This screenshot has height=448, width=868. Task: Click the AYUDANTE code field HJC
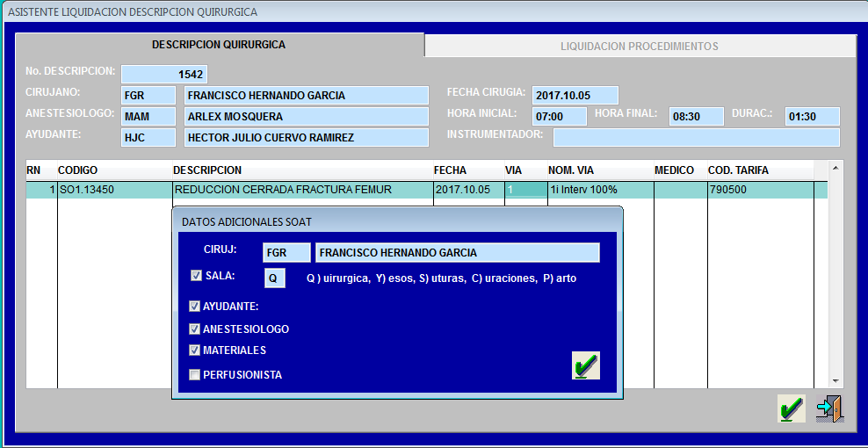tap(148, 137)
